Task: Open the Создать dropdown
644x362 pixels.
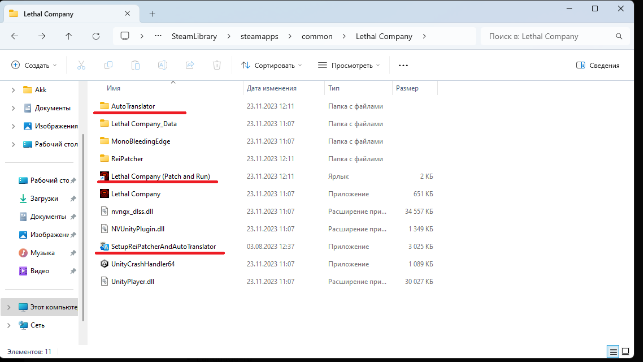Action: tap(34, 65)
